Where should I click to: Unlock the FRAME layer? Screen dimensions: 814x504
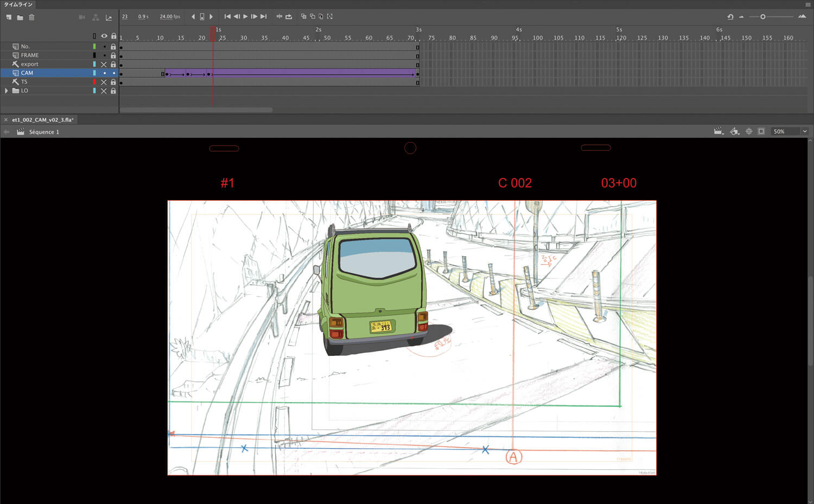coord(113,55)
